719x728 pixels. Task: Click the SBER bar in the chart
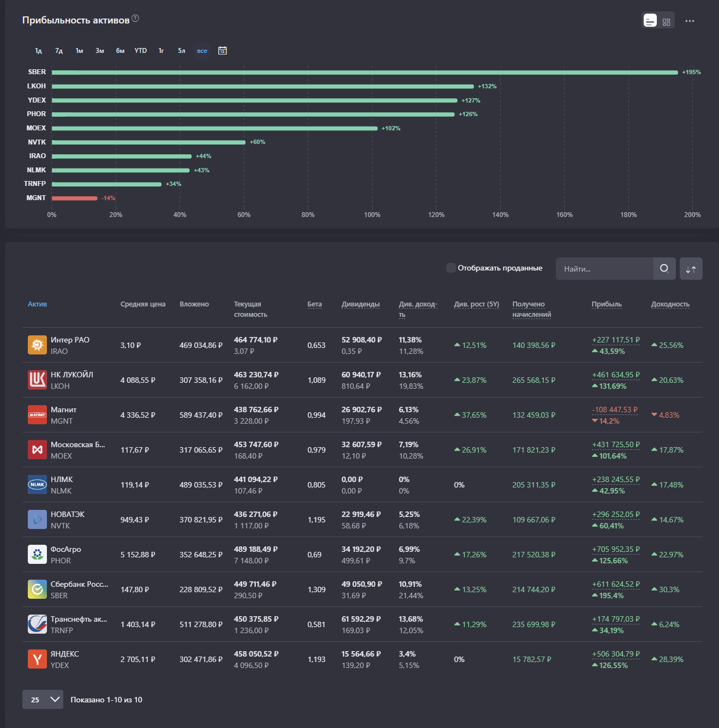pyautogui.click(x=365, y=73)
